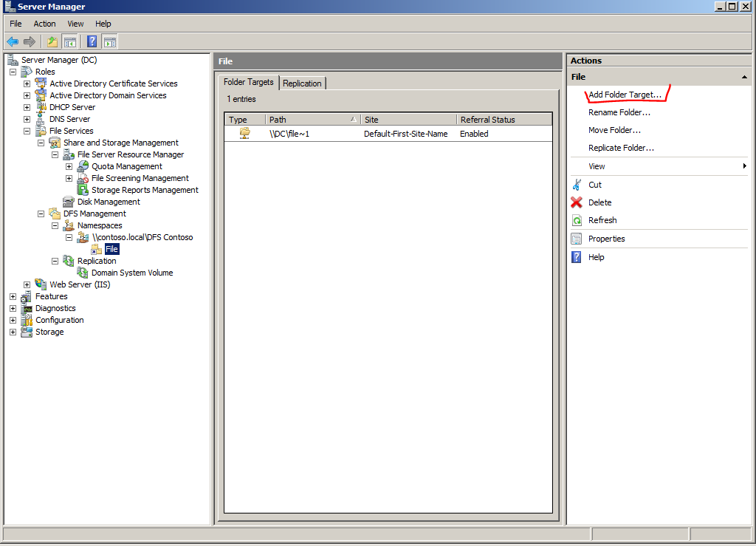Image resolution: width=756 pixels, height=546 pixels.
Task: Click the Domain System Volume icon
Action: coord(83,273)
